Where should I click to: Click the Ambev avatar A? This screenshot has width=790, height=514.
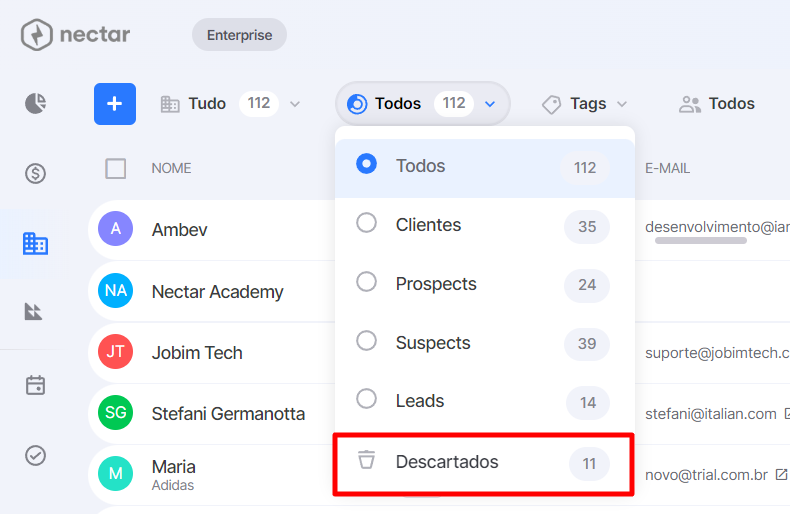[115, 229]
